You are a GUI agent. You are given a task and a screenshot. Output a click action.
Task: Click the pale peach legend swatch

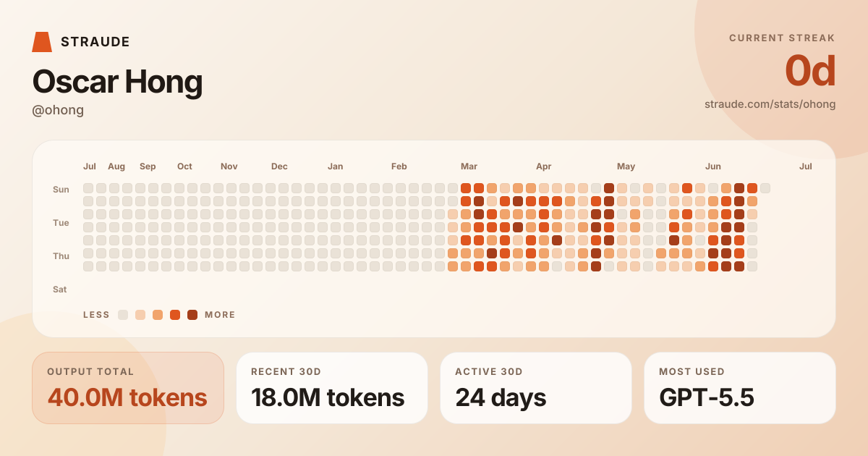point(140,315)
